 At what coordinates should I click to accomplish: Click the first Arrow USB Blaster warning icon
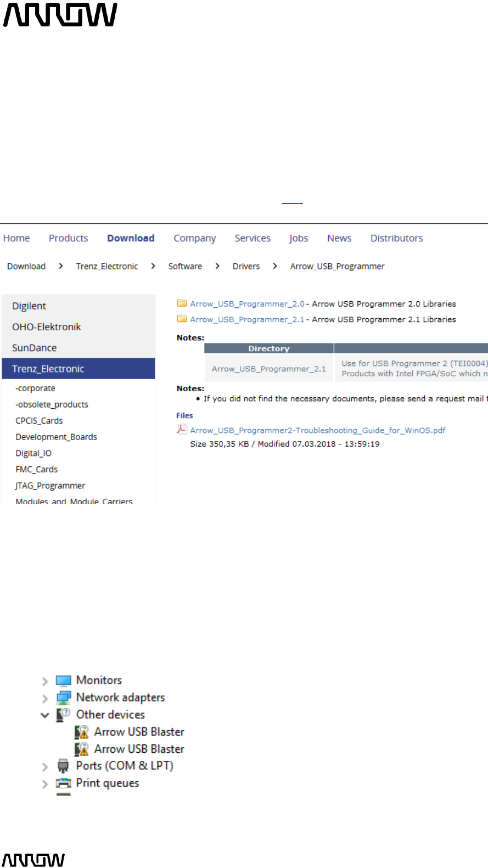82,732
